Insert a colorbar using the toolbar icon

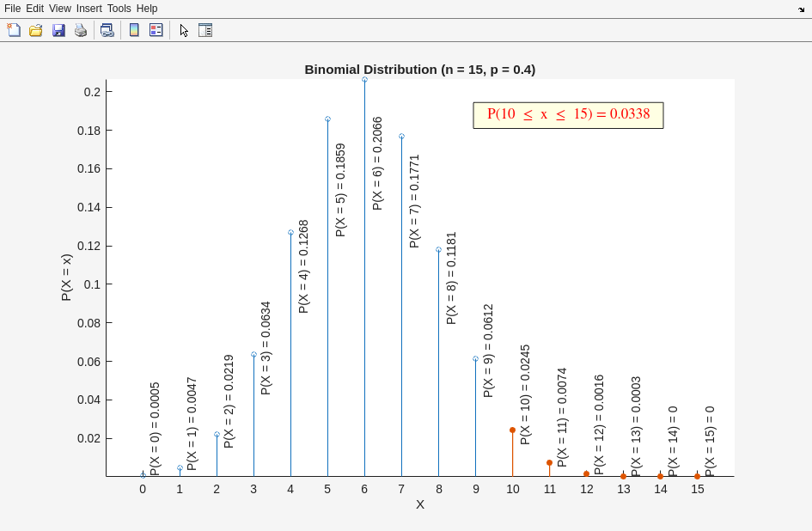tap(134, 30)
